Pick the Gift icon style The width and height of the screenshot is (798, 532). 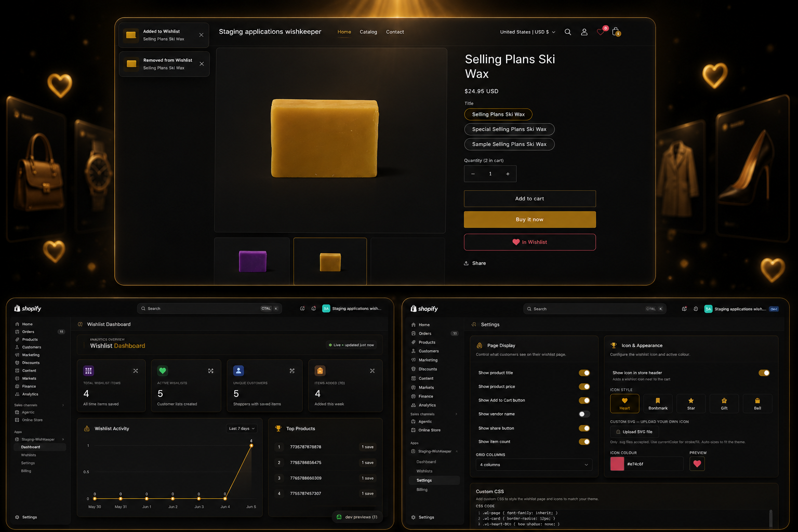coord(724,403)
